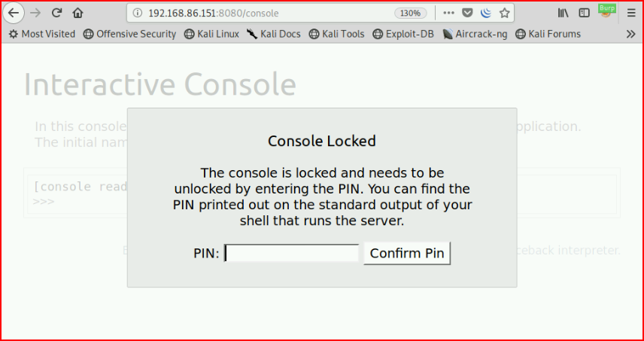Reset the 130% zoom level badge
Image resolution: width=644 pixels, height=341 pixels.
[x=410, y=13]
